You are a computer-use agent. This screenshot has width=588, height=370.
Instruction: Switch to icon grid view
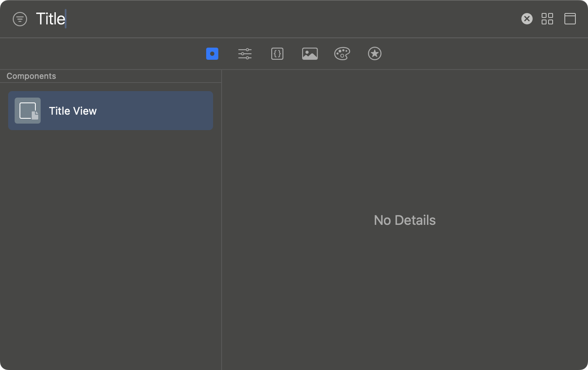click(547, 19)
